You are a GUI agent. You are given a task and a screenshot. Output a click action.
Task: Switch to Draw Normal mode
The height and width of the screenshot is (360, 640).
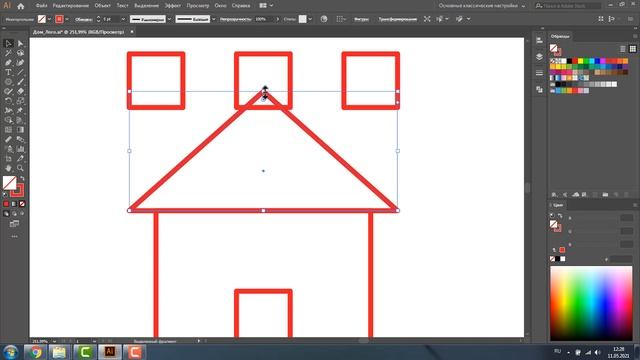(x=6, y=213)
